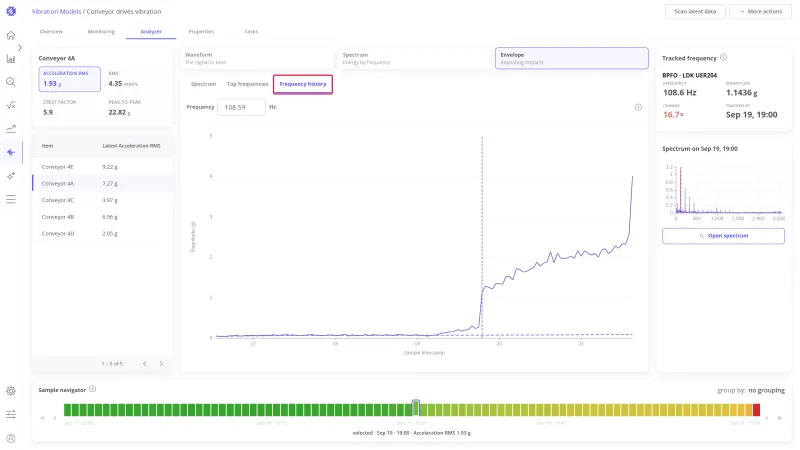Click info icon beside Tracked frequency
Viewport: 800px width, 450px height.
(723, 58)
